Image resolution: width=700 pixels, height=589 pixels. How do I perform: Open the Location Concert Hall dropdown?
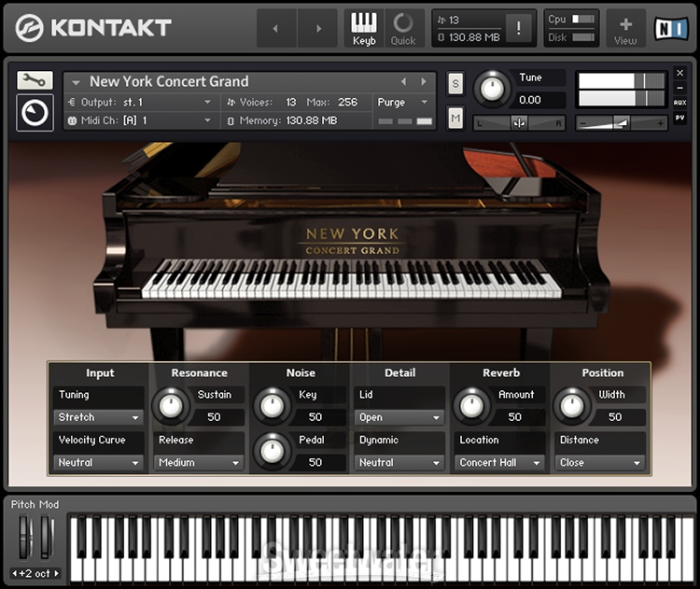[x=499, y=463]
